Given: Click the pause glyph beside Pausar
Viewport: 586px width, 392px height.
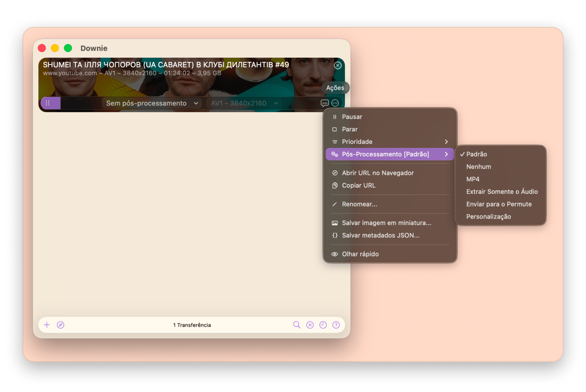Looking at the screenshot, I should point(334,117).
